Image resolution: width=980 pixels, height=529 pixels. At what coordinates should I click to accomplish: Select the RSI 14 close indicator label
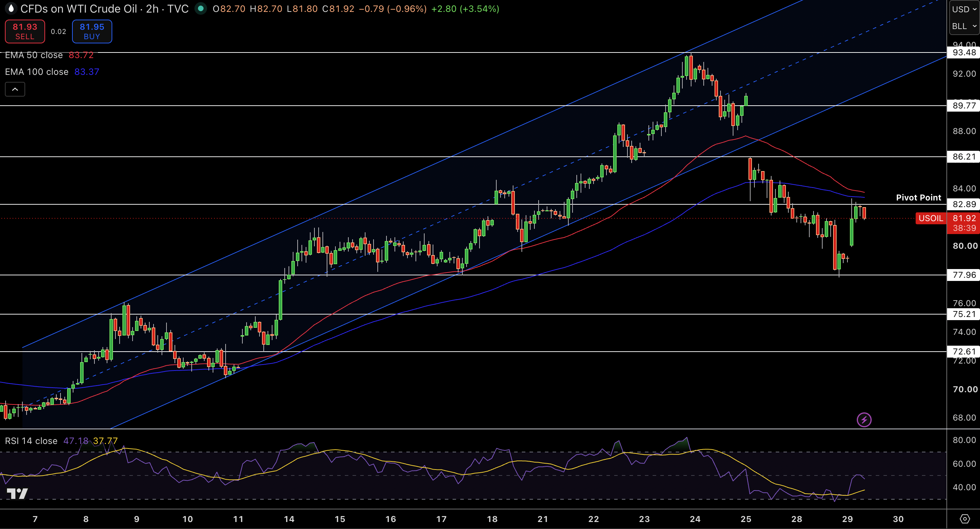click(x=31, y=441)
